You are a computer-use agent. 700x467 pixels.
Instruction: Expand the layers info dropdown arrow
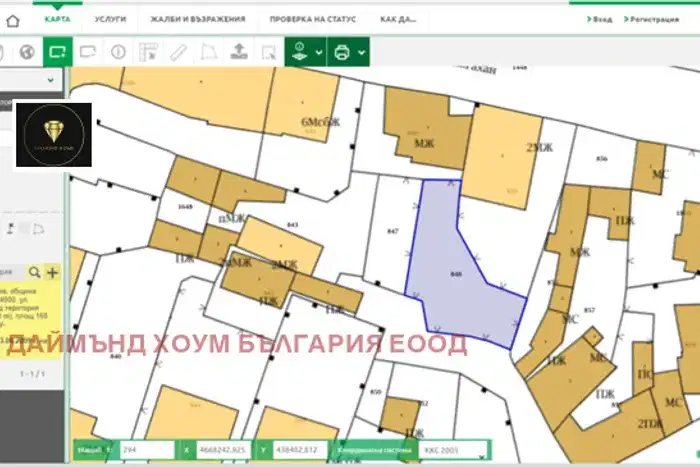coord(319,52)
